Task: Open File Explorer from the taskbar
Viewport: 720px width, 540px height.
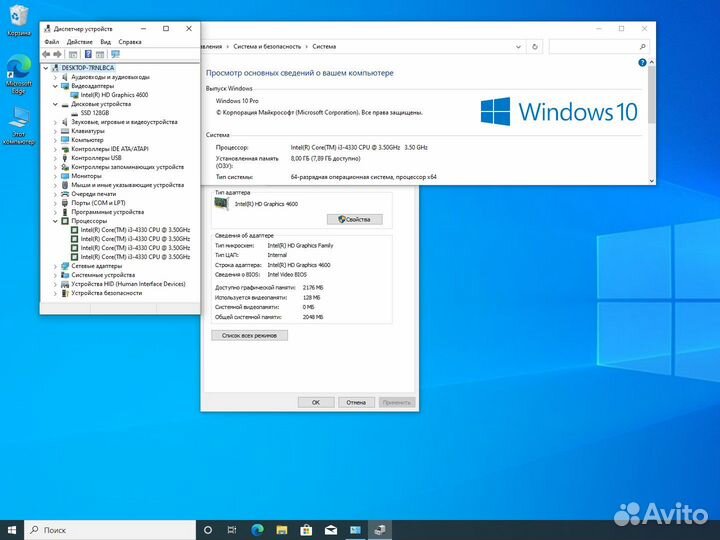Action: [281, 530]
